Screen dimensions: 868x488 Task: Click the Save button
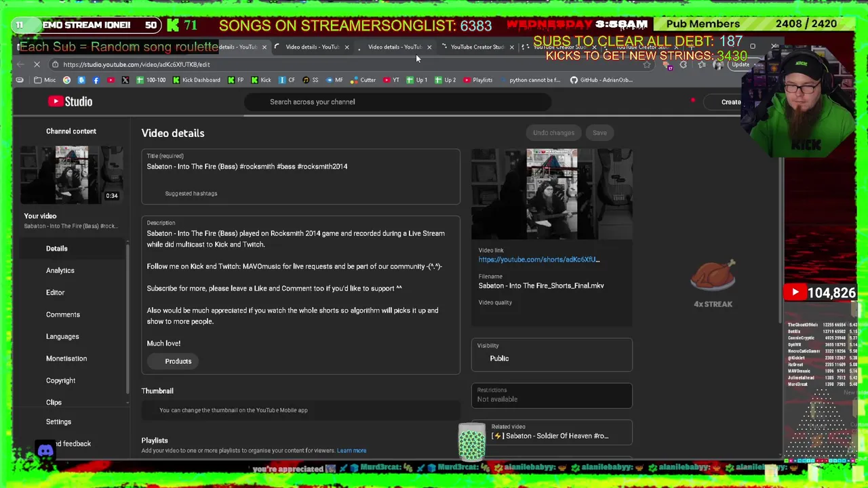click(599, 133)
